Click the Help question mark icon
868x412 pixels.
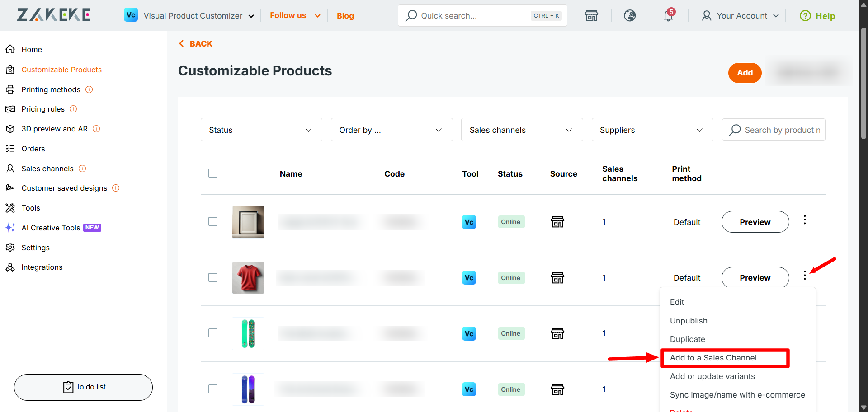[805, 16]
